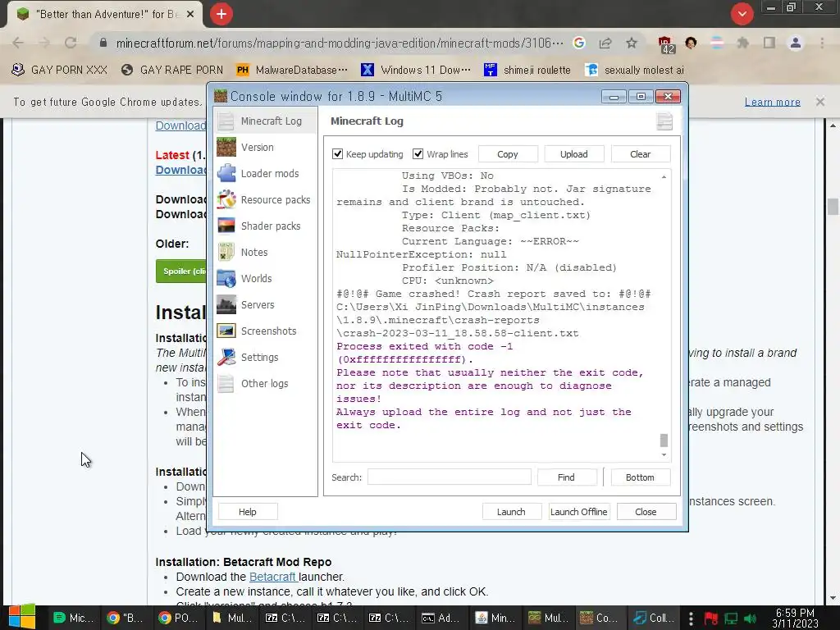
Task: Click Learn more in the Chrome infobar
Action: click(773, 102)
